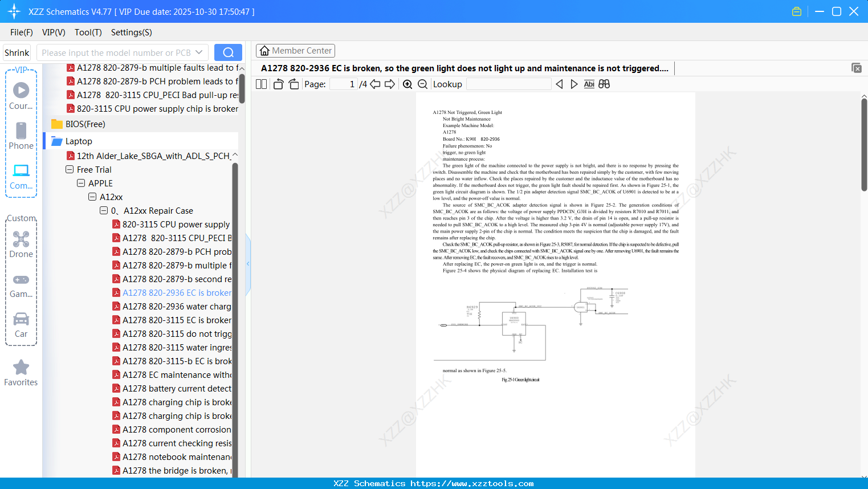Rotate the page counterclockwise

point(278,84)
